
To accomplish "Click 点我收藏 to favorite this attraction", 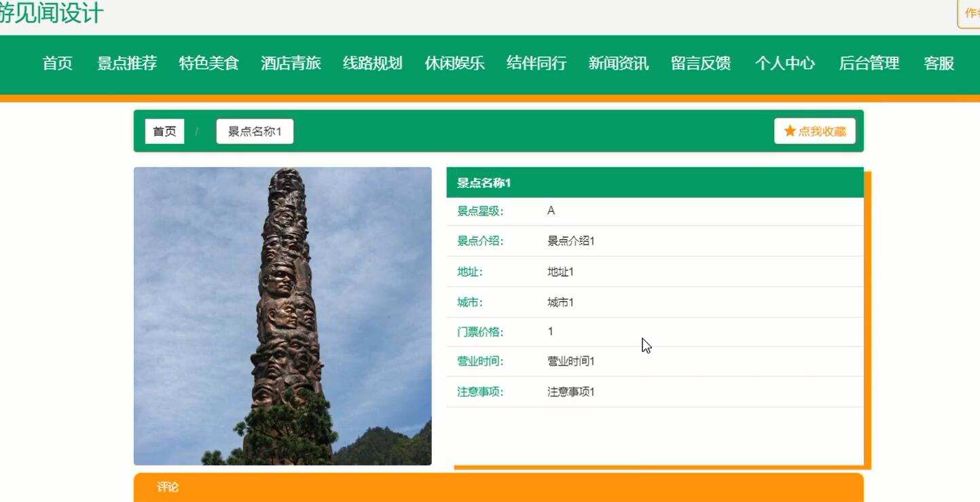I will tap(814, 131).
